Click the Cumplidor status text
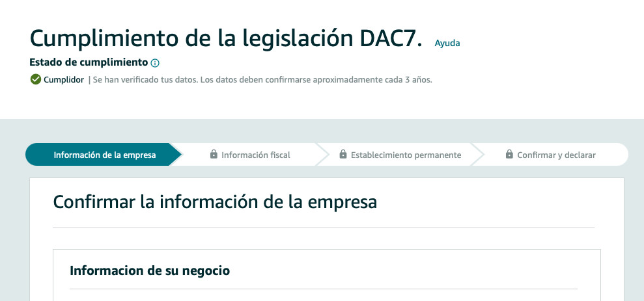The image size is (644, 301). [64, 80]
